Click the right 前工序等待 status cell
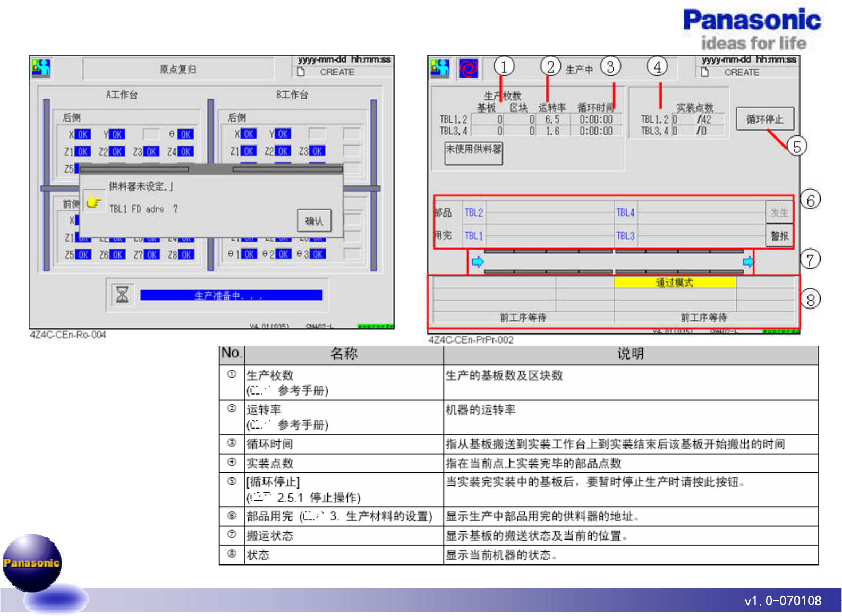Image resolution: width=842 pixels, height=616 pixels. click(704, 318)
